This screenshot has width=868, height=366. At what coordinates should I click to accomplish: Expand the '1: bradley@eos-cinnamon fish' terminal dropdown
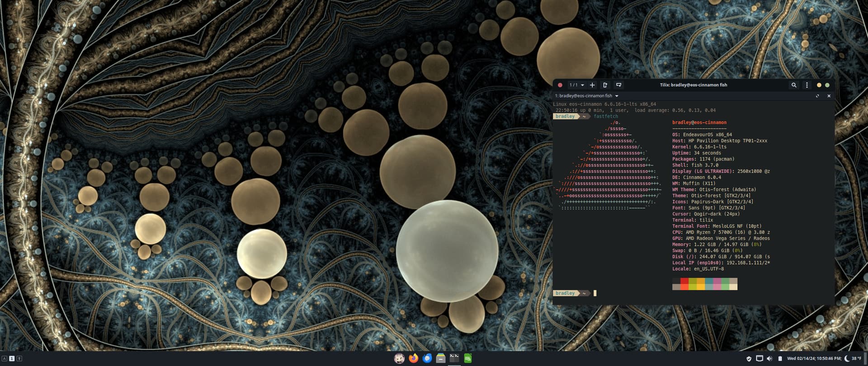tap(587, 96)
